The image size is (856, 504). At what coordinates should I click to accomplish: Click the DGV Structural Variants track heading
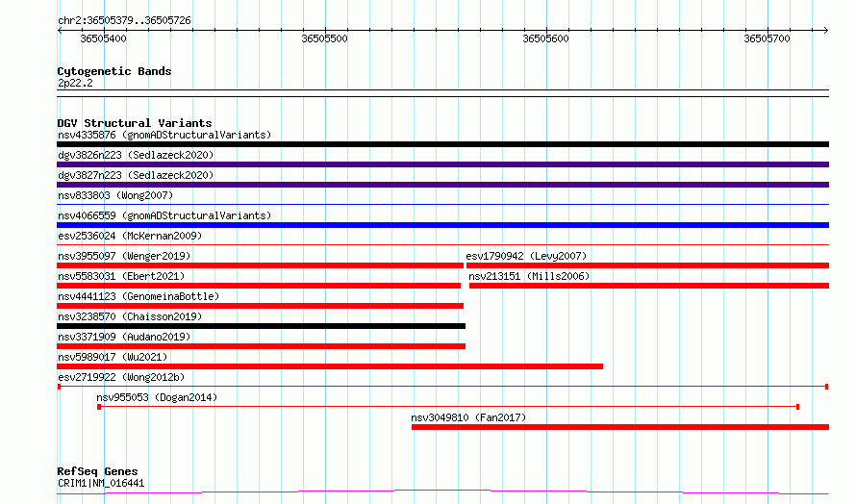tap(135, 123)
